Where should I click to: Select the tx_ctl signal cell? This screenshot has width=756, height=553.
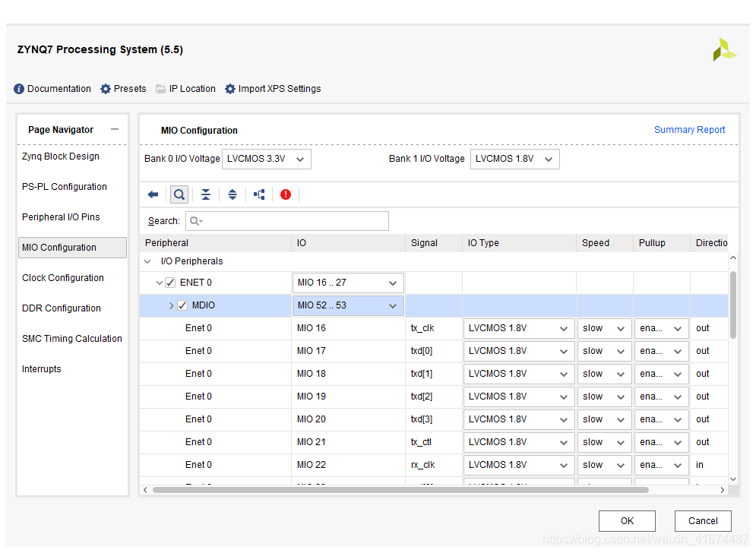(x=434, y=443)
